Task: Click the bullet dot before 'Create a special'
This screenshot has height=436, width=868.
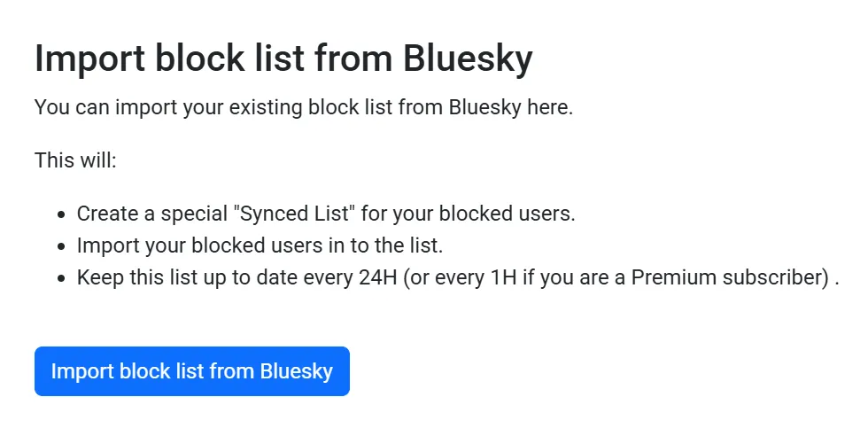Action: [61, 215]
